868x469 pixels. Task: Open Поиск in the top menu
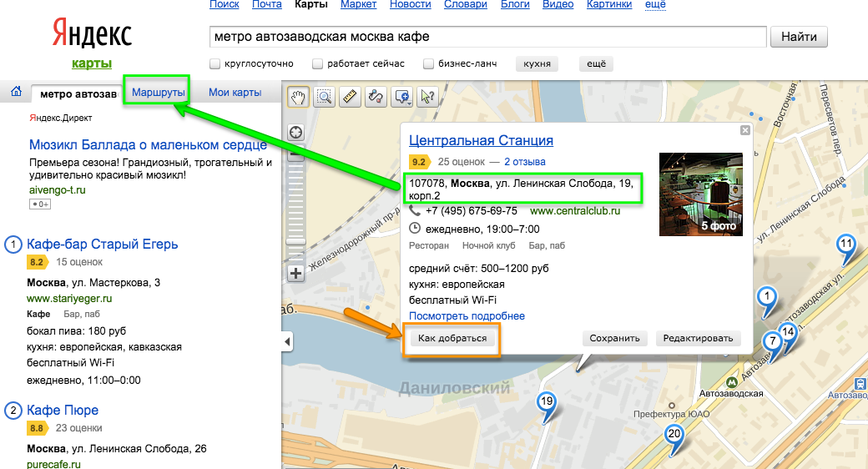coord(225,4)
